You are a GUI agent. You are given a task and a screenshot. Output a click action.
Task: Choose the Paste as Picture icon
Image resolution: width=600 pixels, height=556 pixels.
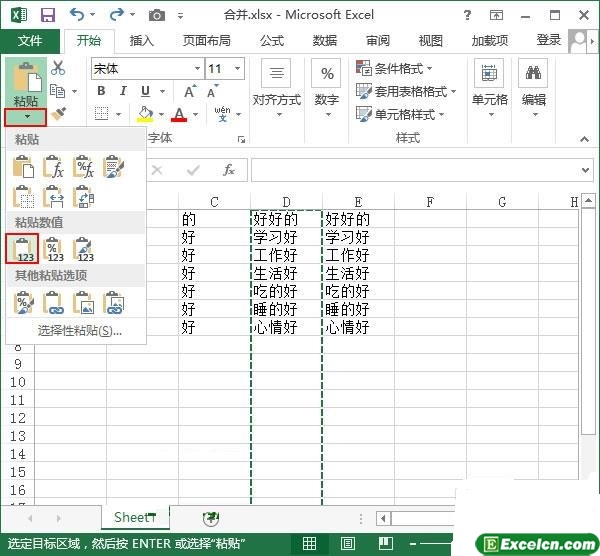pyautogui.click(x=83, y=303)
